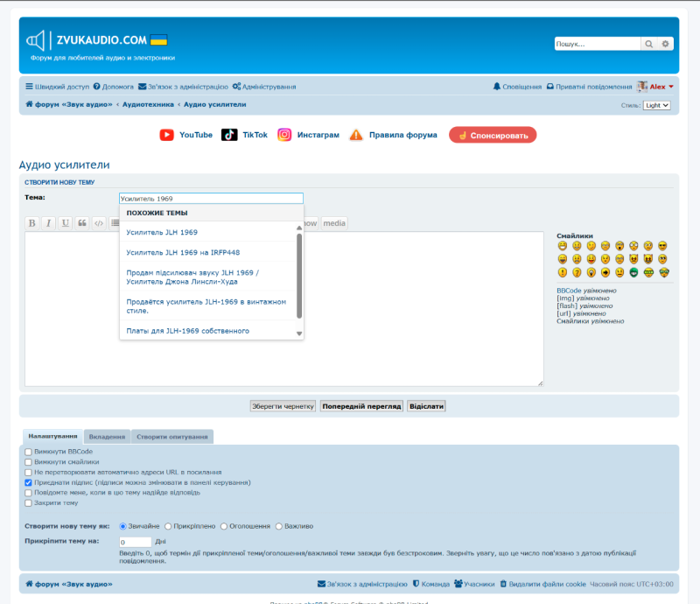Screen dimensions: 700x604
Task: Click the Попередній перегляд button
Action: coord(361,406)
